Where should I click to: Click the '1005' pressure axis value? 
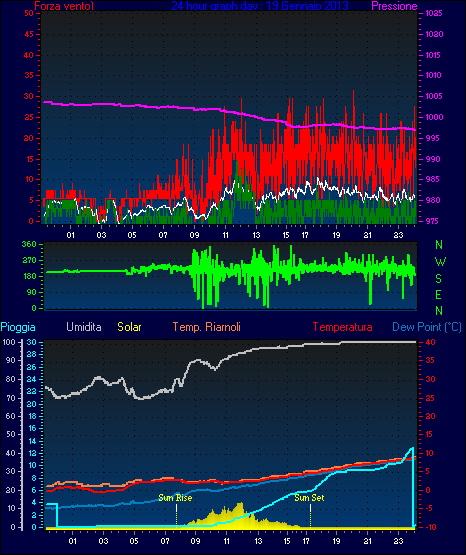[x=433, y=96]
